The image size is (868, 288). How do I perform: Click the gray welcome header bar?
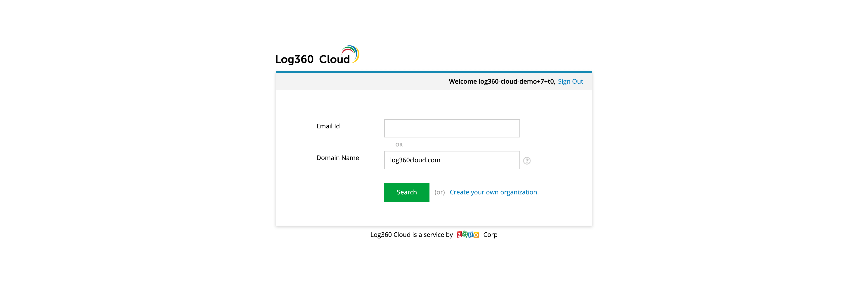click(x=354, y=81)
